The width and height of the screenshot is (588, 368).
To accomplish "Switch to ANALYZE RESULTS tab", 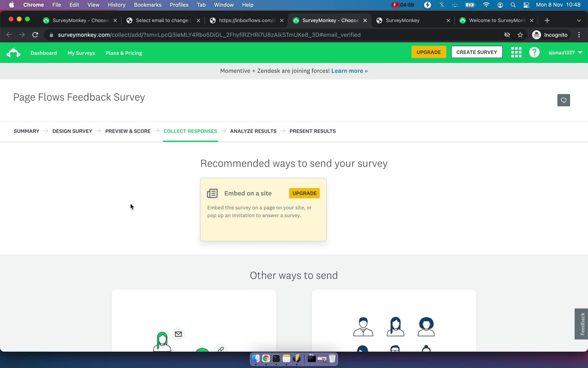I will [x=253, y=131].
